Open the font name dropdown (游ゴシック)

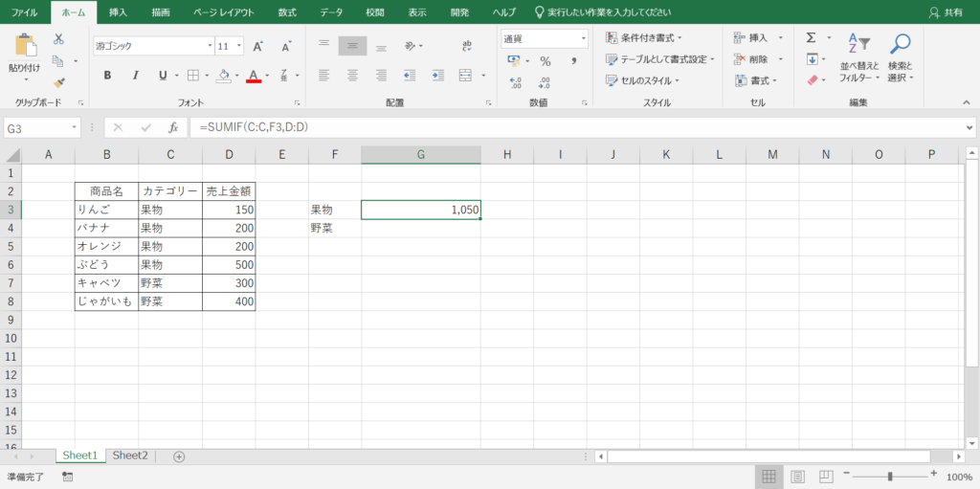click(210, 46)
